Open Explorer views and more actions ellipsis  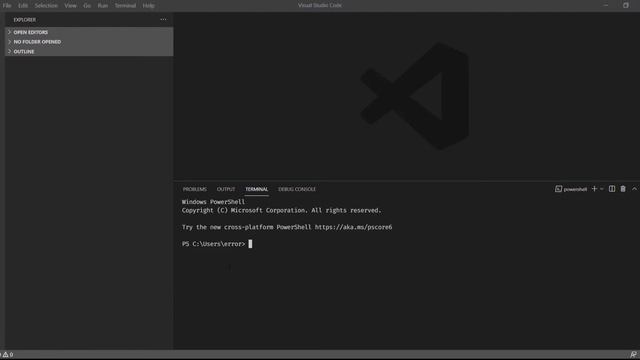pos(163,19)
